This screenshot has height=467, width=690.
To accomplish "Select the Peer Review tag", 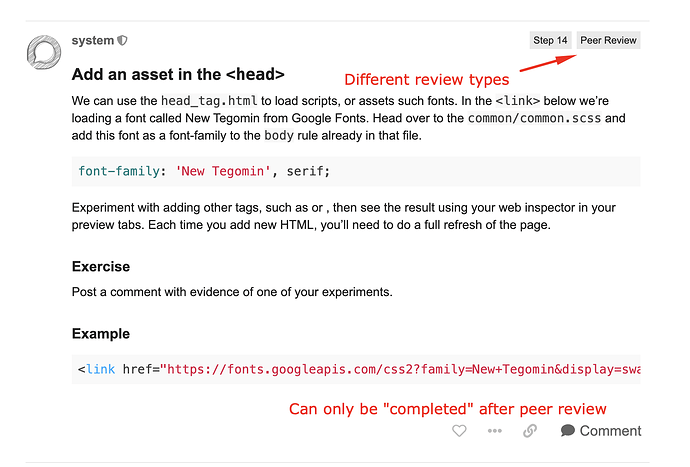I will point(608,40).
